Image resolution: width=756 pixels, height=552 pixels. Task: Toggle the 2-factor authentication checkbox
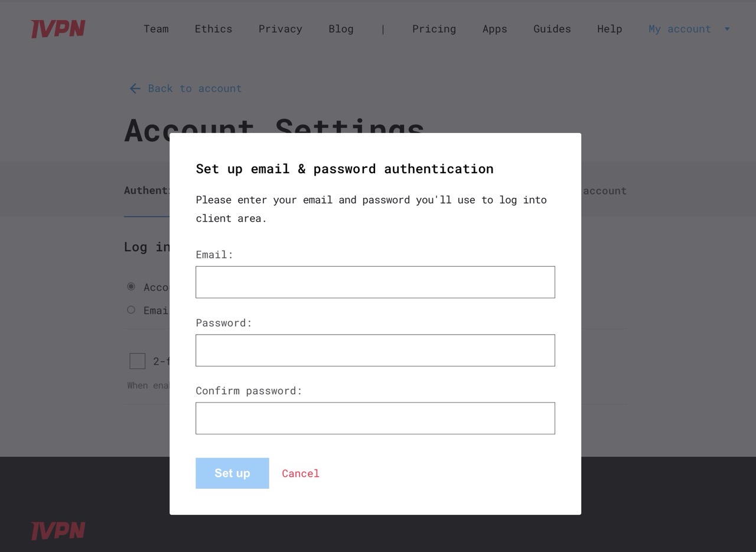pos(138,361)
